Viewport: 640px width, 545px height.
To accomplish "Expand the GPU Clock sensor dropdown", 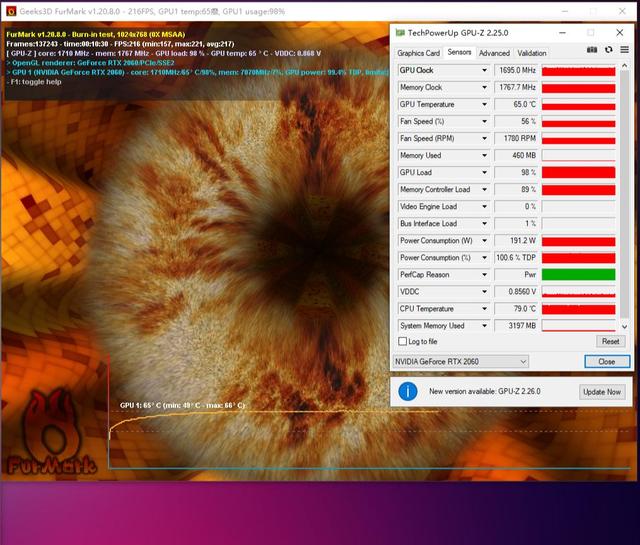I will click(485, 71).
